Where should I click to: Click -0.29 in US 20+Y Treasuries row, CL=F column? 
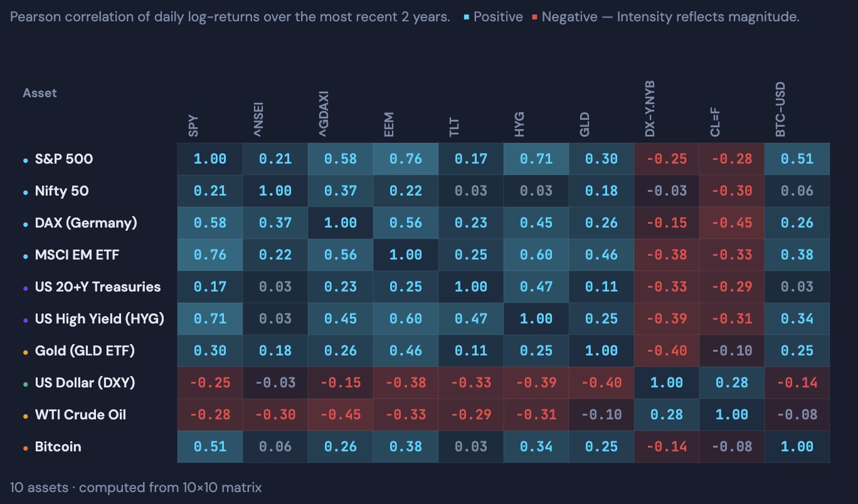(x=732, y=287)
